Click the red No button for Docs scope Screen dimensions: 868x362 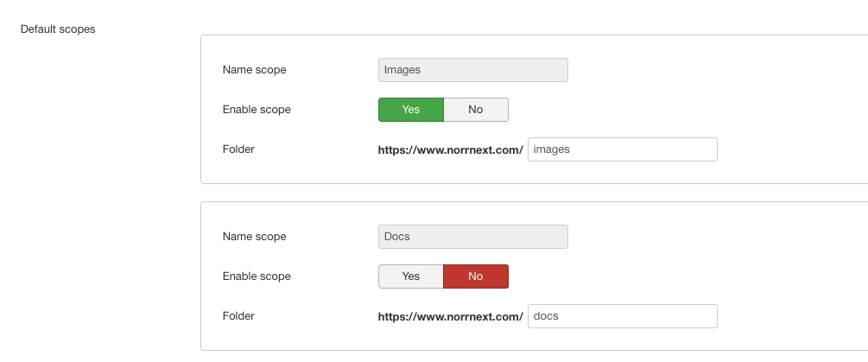pyautogui.click(x=476, y=276)
